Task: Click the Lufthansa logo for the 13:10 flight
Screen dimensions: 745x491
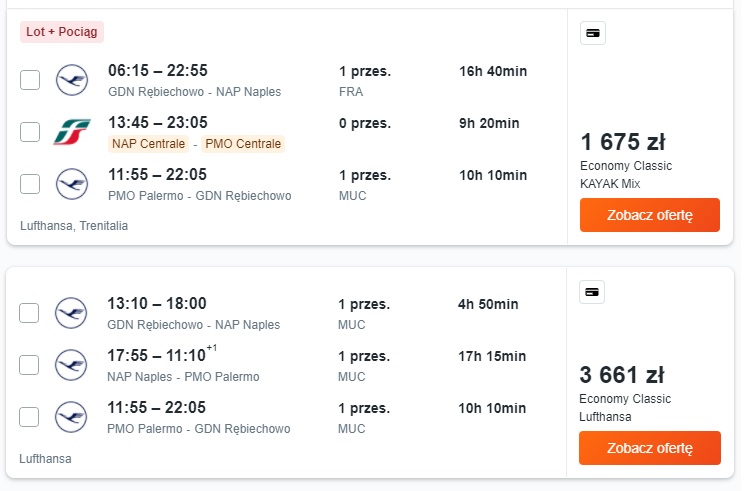Action: click(71, 313)
